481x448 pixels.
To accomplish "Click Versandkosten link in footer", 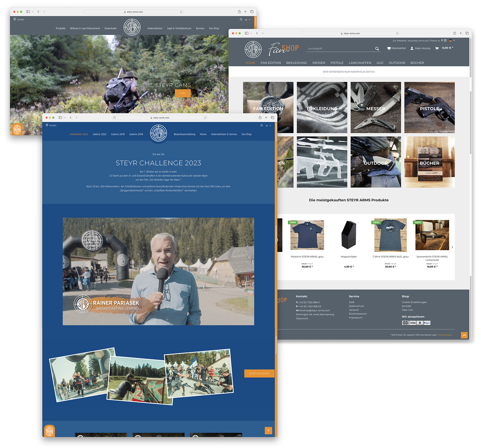I will pyautogui.click(x=445, y=335).
